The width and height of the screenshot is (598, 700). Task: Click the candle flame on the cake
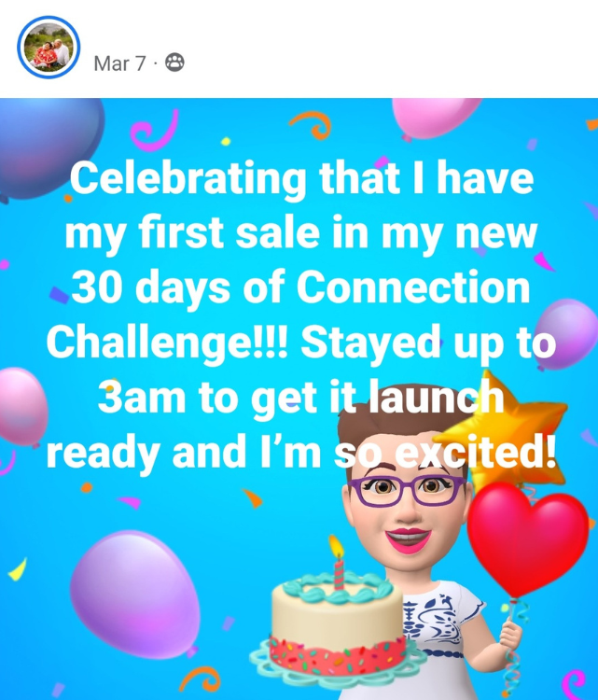click(337, 546)
